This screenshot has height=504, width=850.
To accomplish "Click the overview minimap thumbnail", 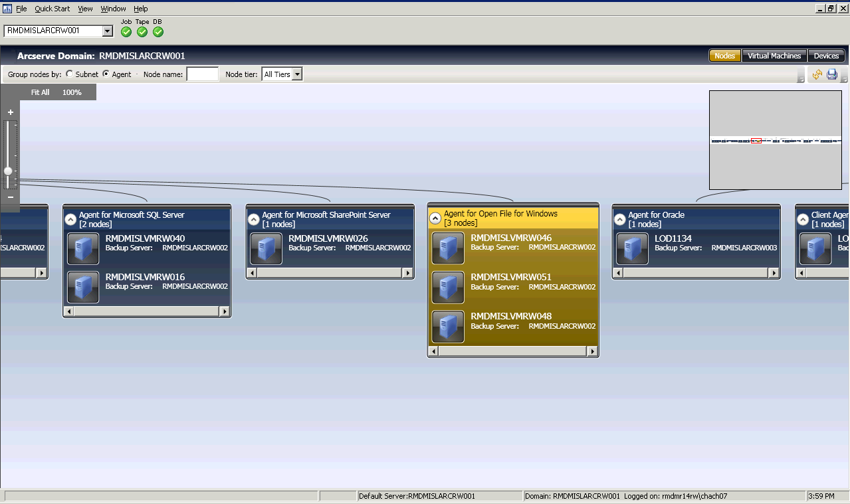I will 776,140.
